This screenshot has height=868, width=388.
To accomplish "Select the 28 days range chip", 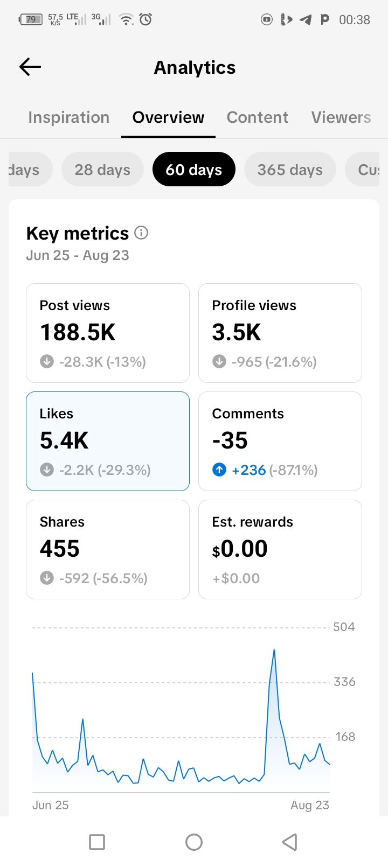I will coord(102,170).
